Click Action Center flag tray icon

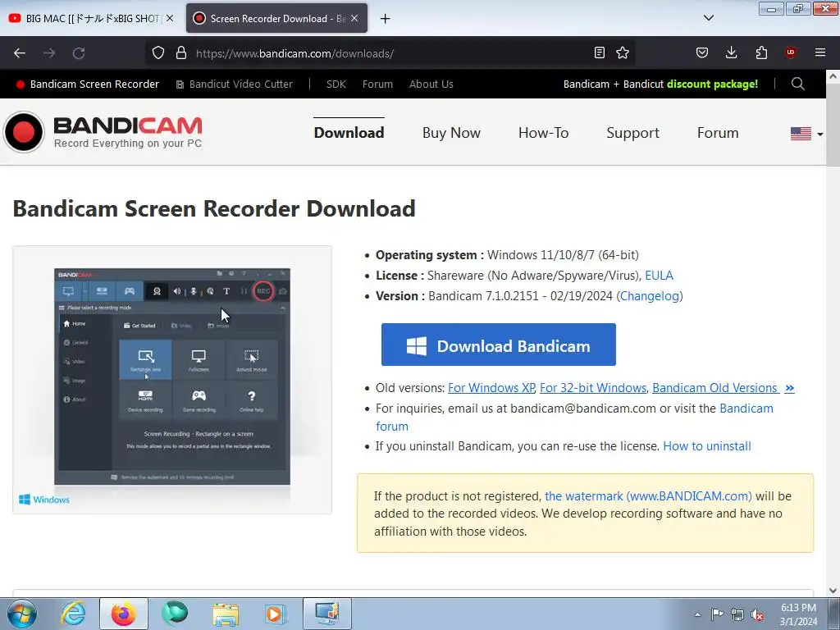(x=717, y=614)
